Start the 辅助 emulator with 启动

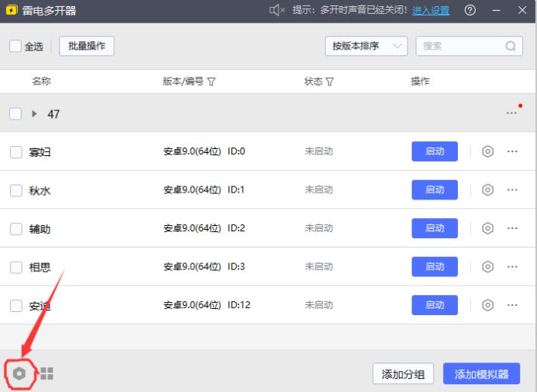(x=435, y=228)
